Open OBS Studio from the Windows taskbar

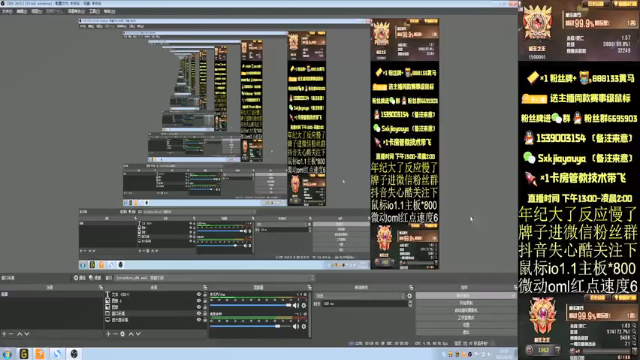click(74, 354)
